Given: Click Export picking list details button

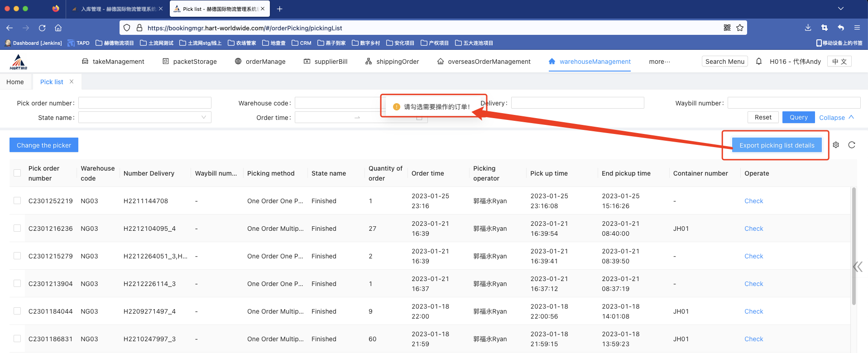Looking at the screenshot, I should point(777,145).
